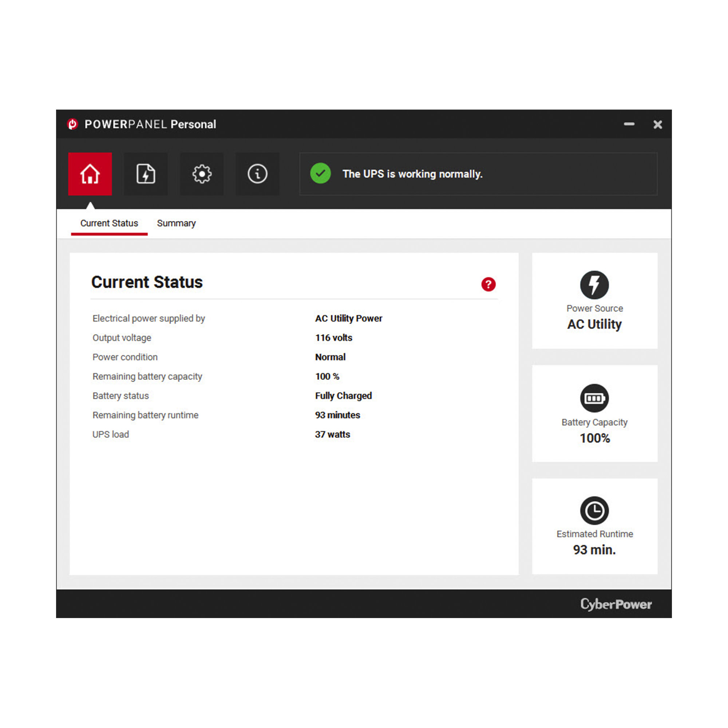Close the PowerPanel Personal window
This screenshot has height=728, width=728.
pyautogui.click(x=657, y=124)
